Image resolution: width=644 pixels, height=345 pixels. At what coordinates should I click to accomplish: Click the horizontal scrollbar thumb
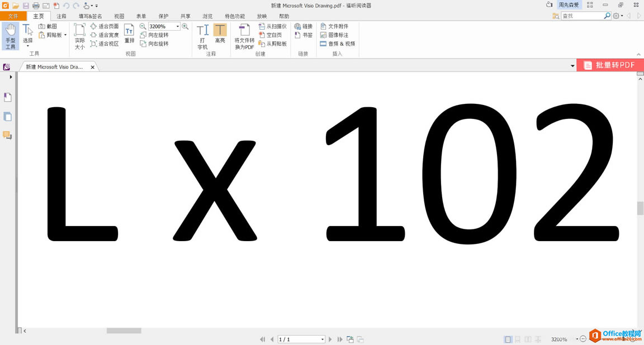point(124,330)
